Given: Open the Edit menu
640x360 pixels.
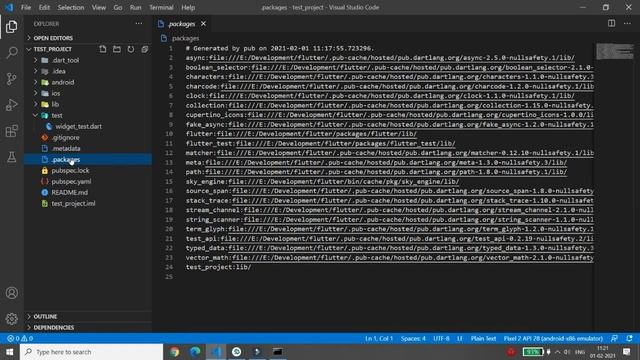Looking at the screenshot, I should (44, 7).
